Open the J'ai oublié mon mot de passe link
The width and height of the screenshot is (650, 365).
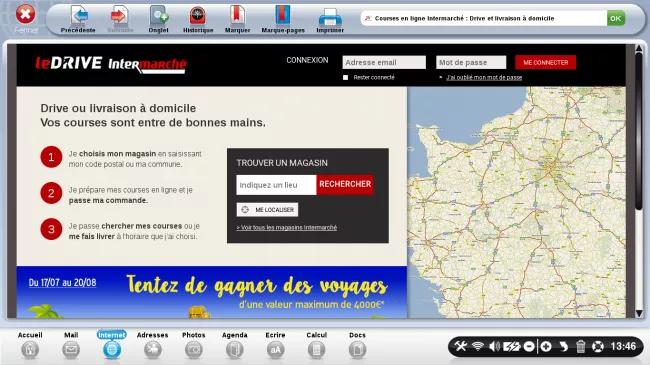point(484,78)
